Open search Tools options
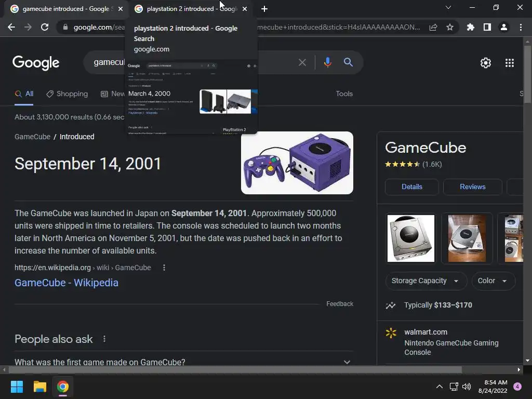This screenshot has height=399, width=532. tap(344, 94)
